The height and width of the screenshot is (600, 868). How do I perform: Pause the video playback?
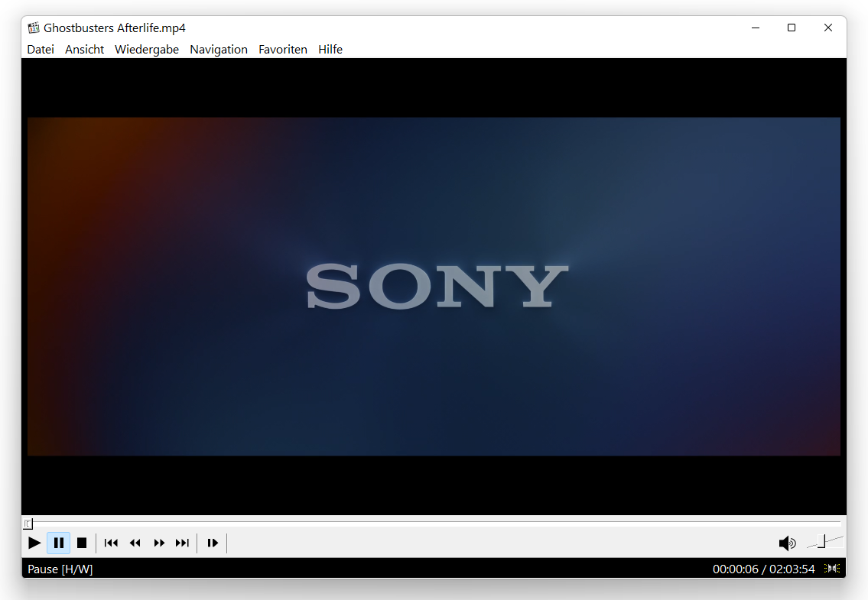(59, 543)
